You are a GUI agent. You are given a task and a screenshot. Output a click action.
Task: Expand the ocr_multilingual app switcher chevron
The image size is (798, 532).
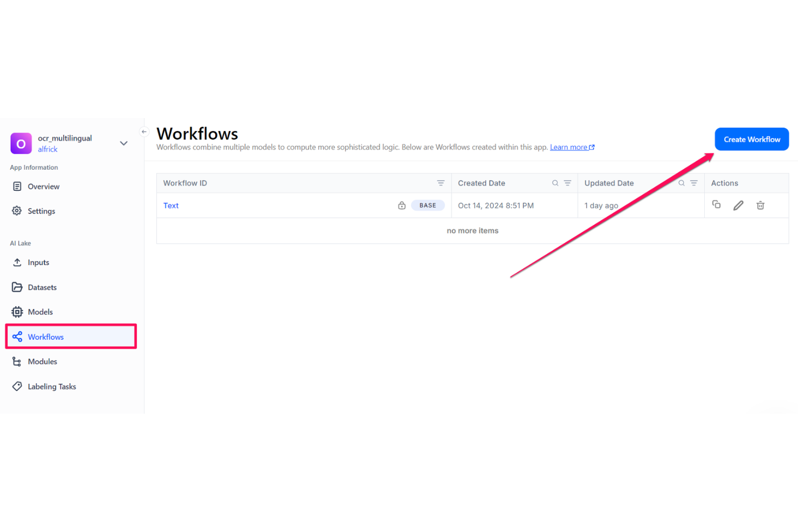123,143
